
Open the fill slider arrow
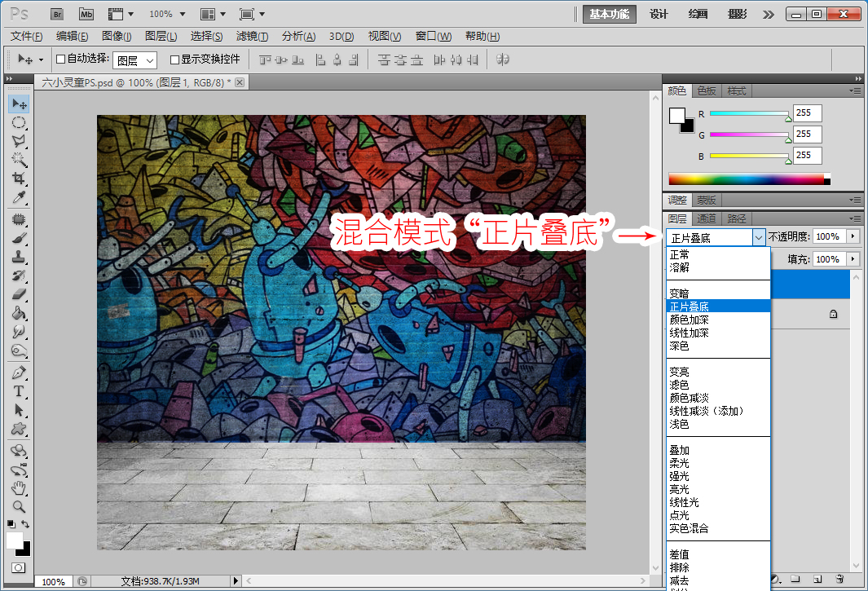coord(853,258)
